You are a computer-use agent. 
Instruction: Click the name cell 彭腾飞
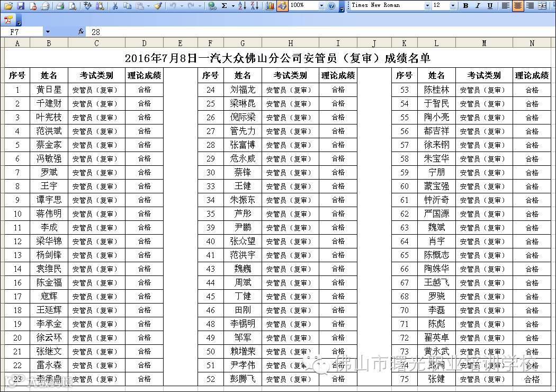tap(243, 379)
